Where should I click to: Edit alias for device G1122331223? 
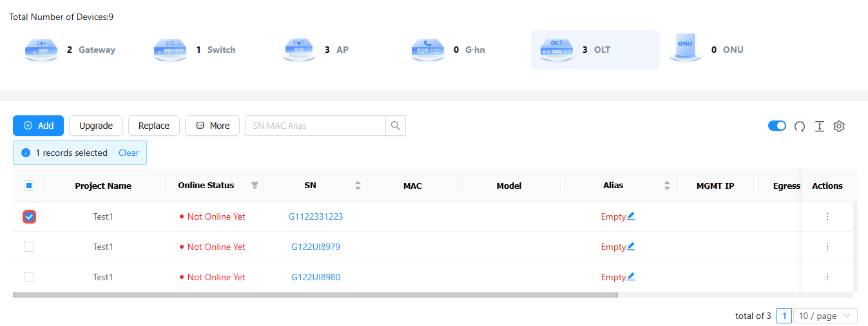(x=631, y=216)
